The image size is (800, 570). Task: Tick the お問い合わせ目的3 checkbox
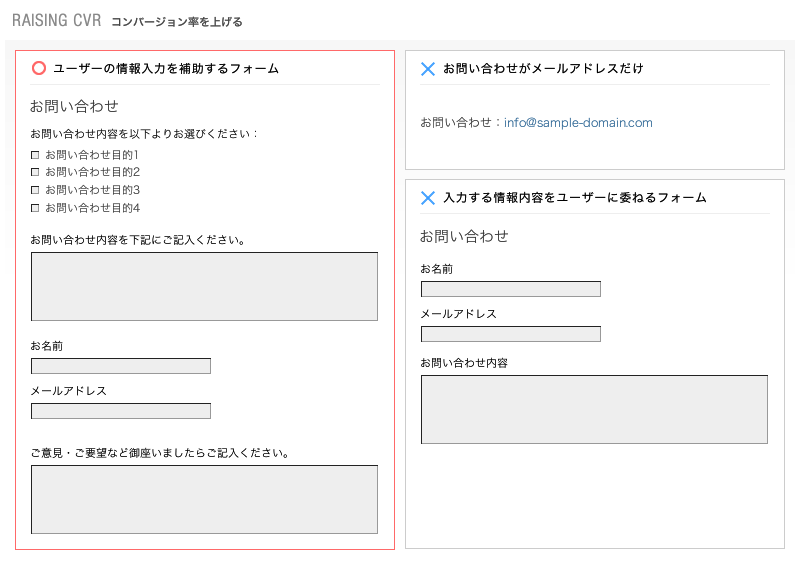click(x=35, y=190)
